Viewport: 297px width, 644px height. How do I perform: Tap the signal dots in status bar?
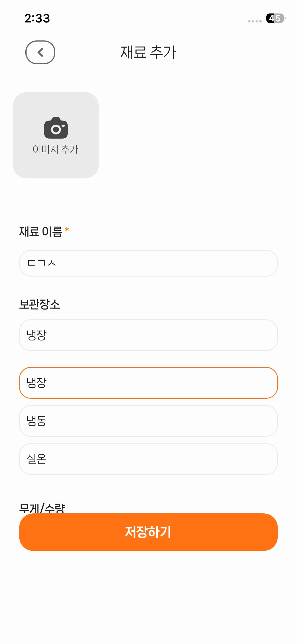(x=255, y=21)
